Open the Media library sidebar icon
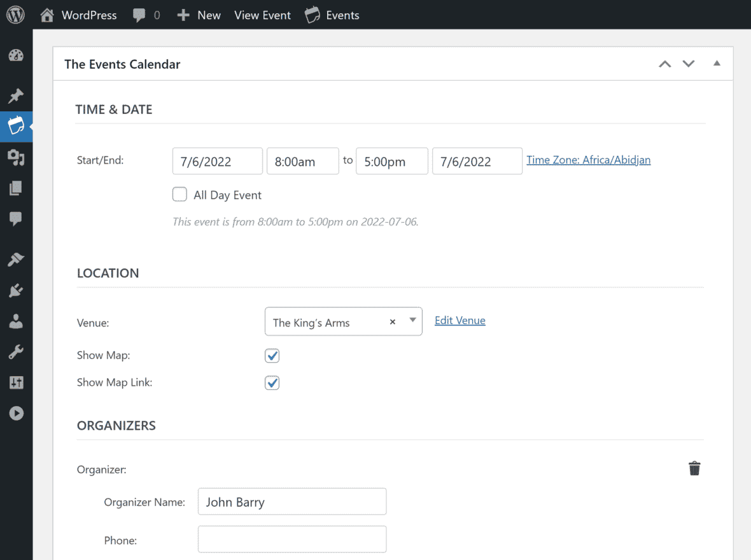The height and width of the screenshot is (560, 751). click(16, 158)
